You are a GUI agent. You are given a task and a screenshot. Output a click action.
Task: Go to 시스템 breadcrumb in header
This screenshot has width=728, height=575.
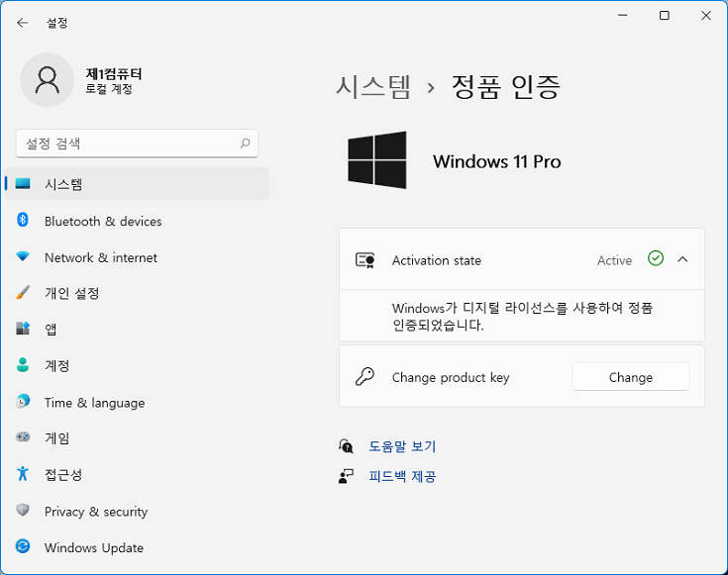(372, 87)
